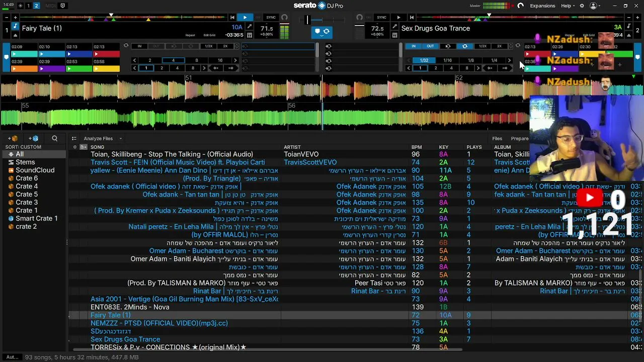644x362 pixels.
Task: Select 1/16 loop size on deck 2
Action: (447, 60)
